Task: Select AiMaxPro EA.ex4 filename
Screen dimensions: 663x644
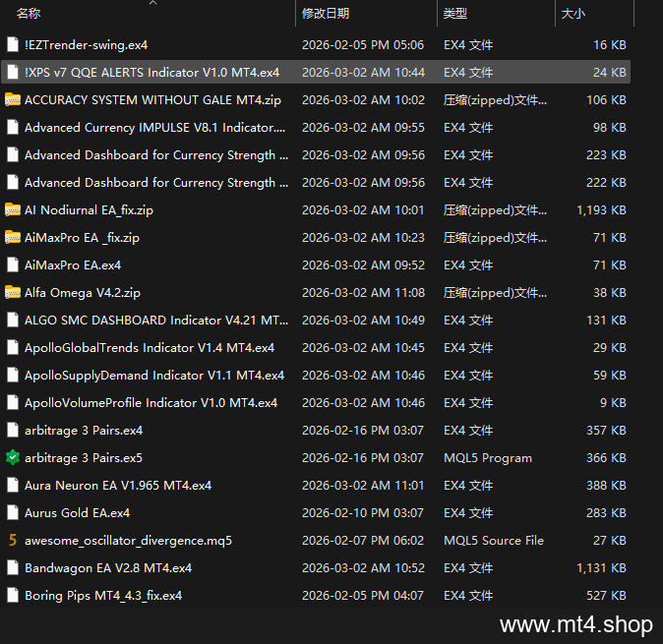Action: point(73,264)
